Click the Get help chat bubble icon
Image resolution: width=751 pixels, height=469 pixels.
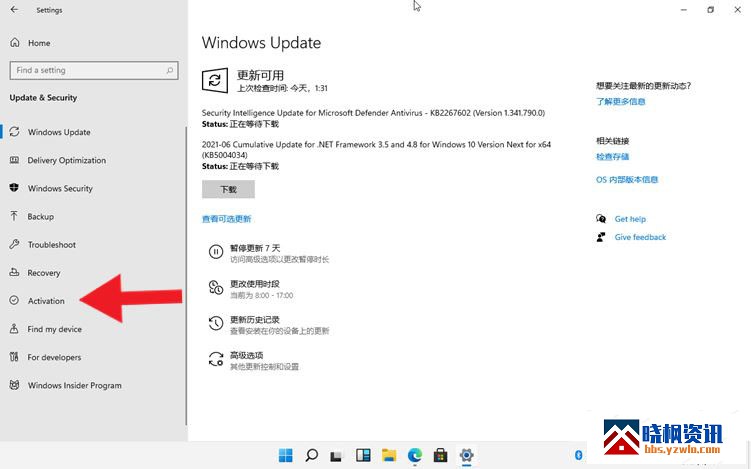(601, 218)
